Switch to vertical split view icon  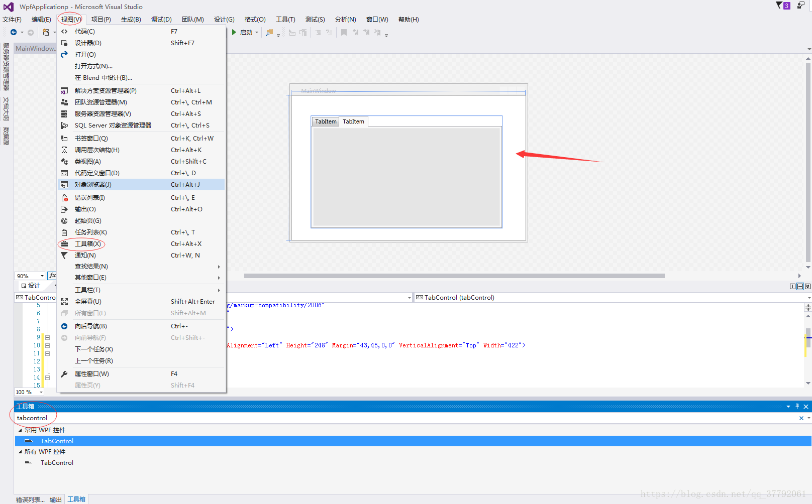792,286
